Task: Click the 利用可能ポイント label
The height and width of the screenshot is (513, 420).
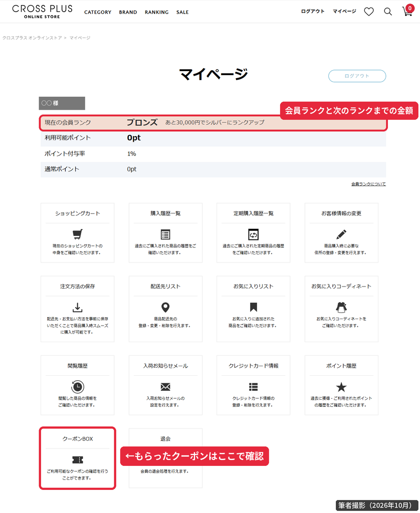Action: (x=68, y=138)
